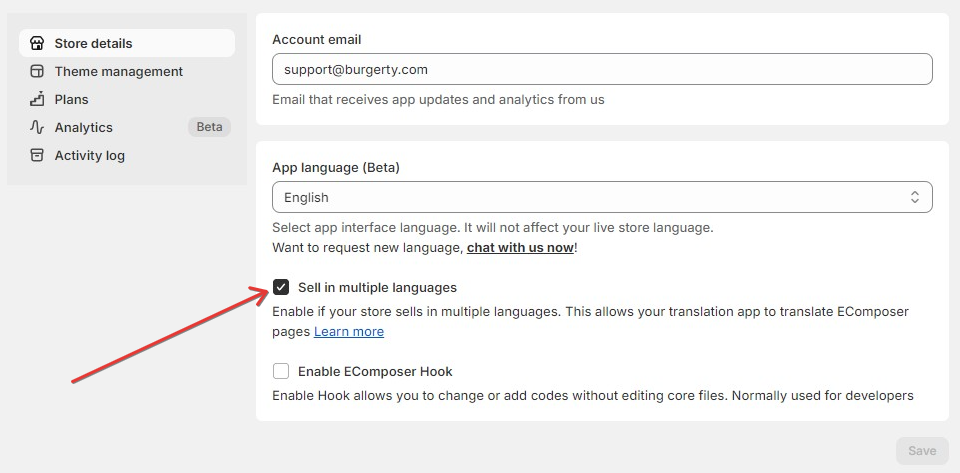Go to Theme management section
The width and height of the screenshot is (960, 473).
coord(118,71)
